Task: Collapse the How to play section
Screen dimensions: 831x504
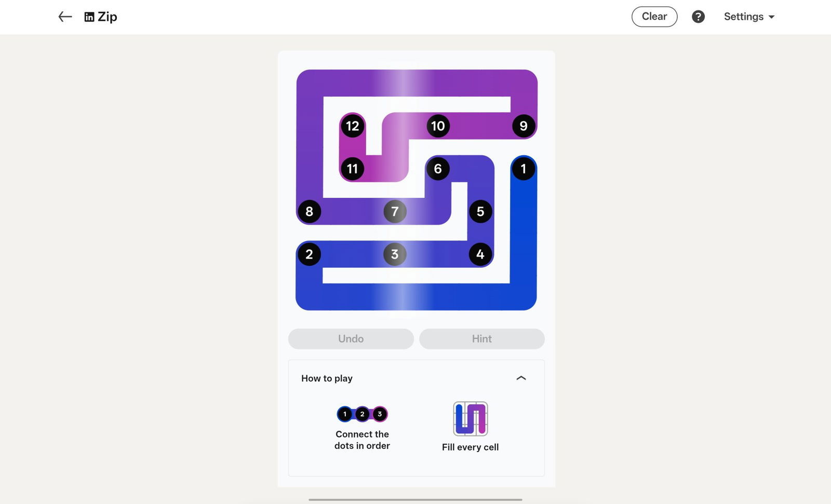Action: [521, 378]
